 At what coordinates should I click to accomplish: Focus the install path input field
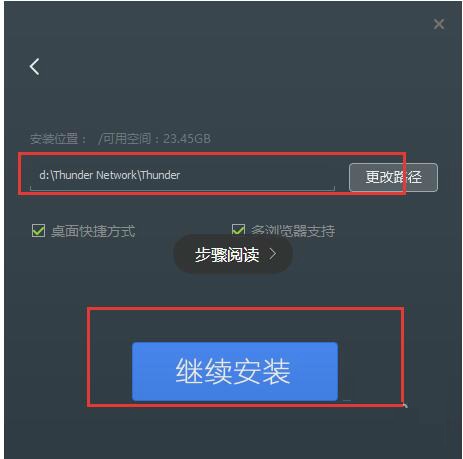(182, 175)
